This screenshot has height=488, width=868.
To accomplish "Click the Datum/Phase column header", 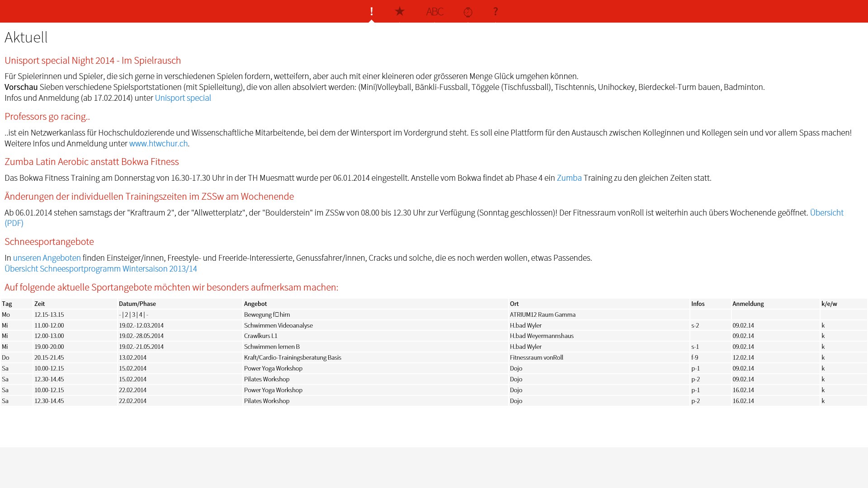I will point(137,304).
